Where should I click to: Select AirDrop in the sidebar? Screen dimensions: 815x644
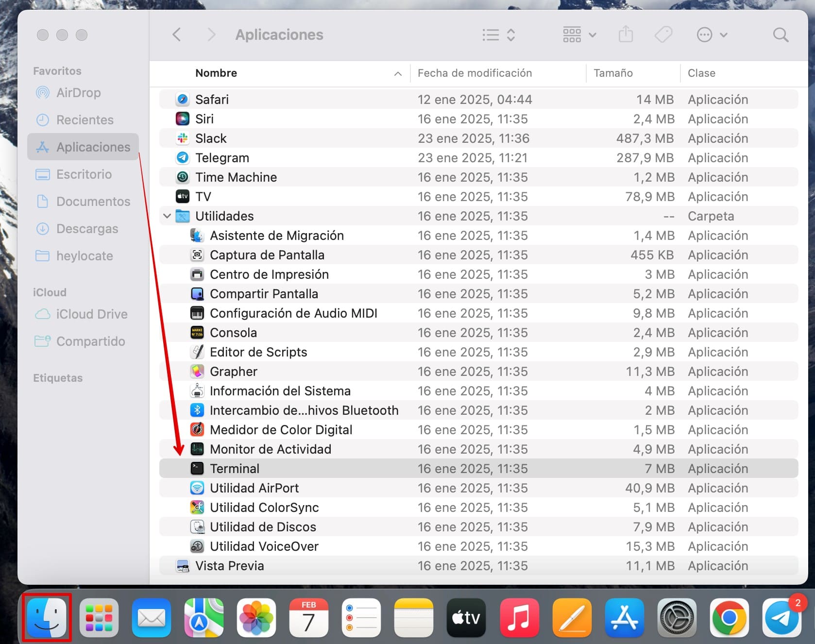[x=83, y=93]
